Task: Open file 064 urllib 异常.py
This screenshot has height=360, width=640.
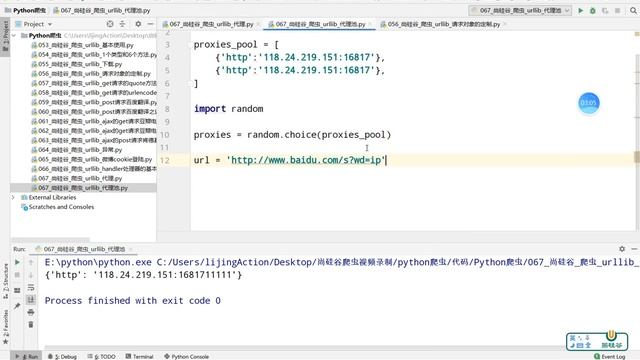Action: (77, 150)
